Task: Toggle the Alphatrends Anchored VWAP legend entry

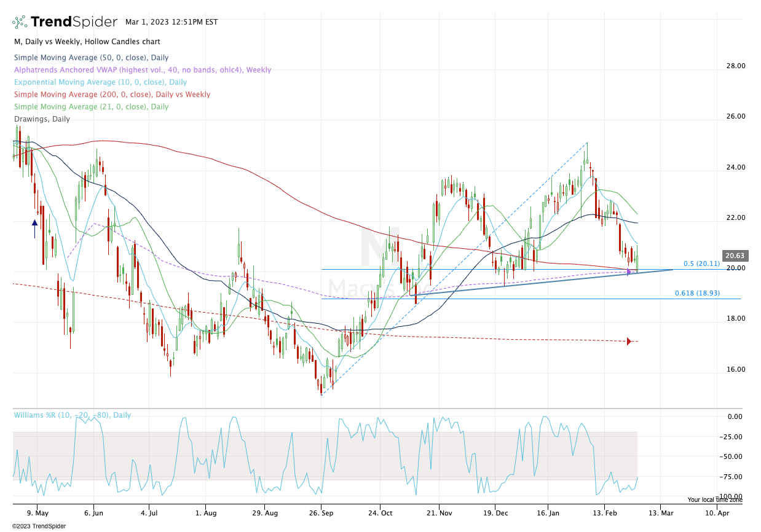Action: (x=142, y=70)
